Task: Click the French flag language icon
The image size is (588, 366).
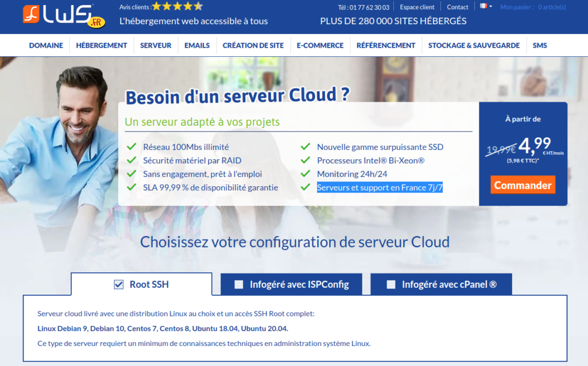Action: (x=483, y=6)
